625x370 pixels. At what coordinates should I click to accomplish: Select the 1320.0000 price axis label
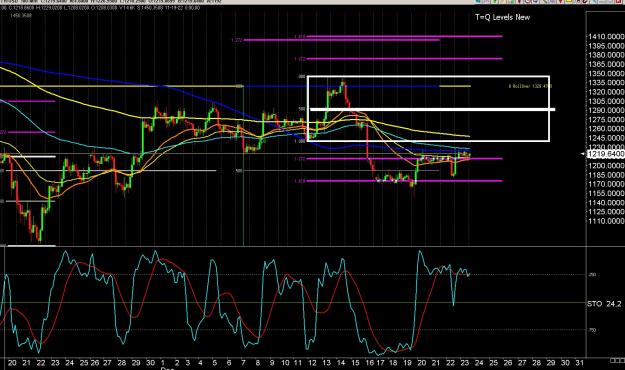pyautogui.click(x=606, y=92)
